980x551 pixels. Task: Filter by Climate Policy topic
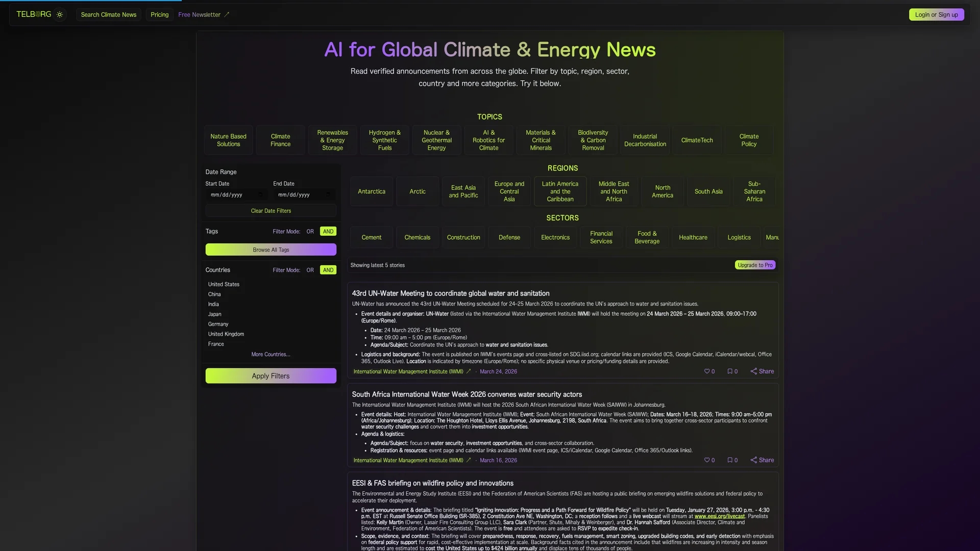(x=749, y=140)
